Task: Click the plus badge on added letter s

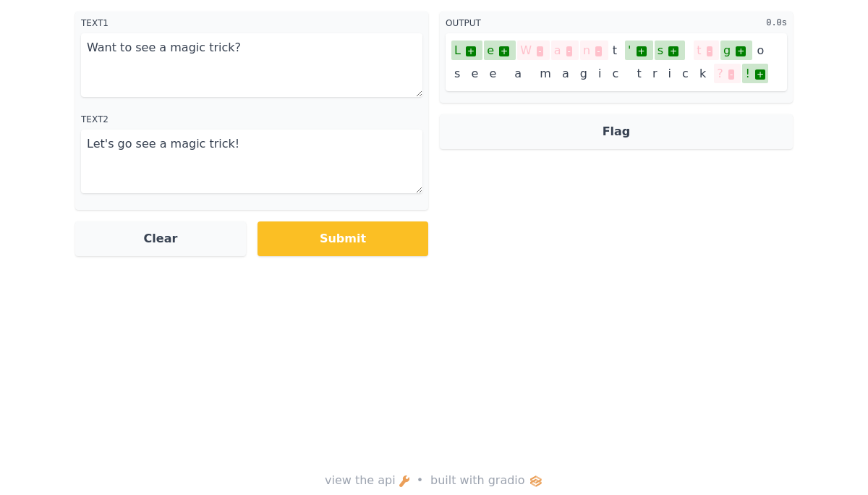Action: [673, 51]
